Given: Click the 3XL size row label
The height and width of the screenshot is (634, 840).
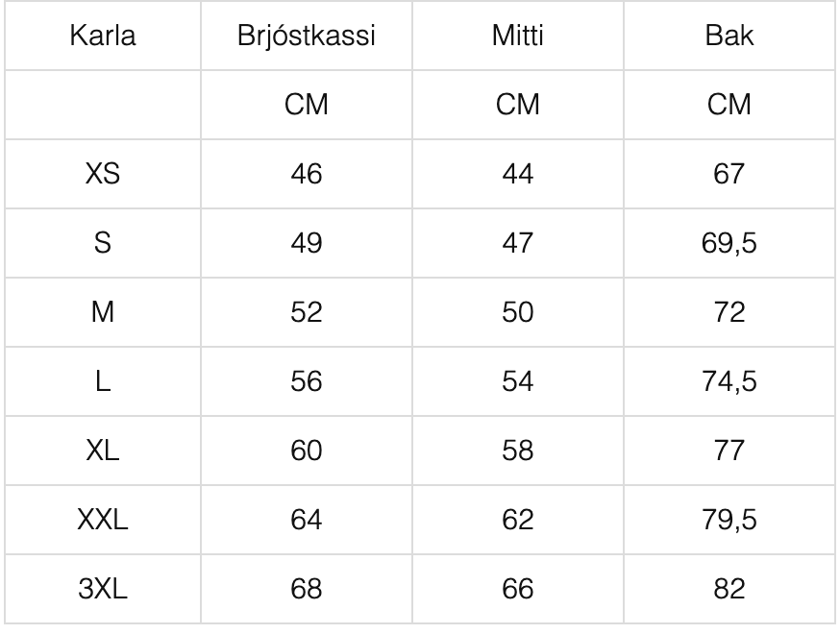Looking at the screenshot, I should [102, 589].
